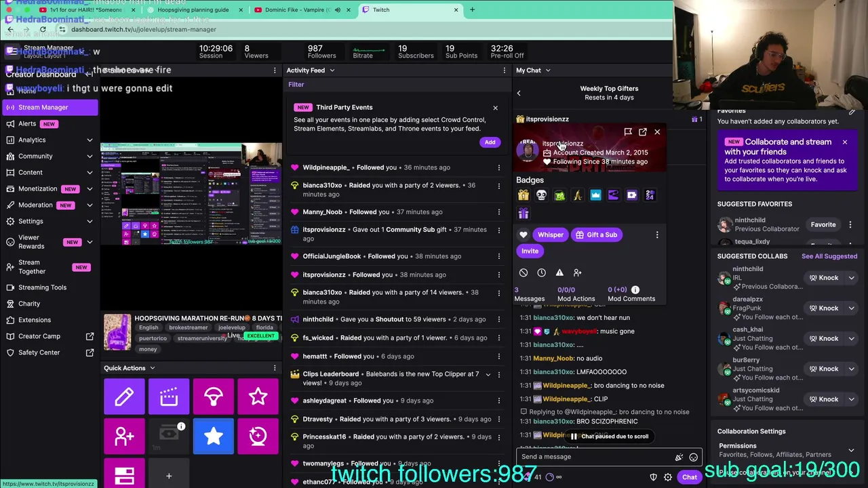The height and width of the screenshot is (488, 868).
Task: Click the Filter link in Activity Feed
Action: pyautogui.click(x=296, y=85)
